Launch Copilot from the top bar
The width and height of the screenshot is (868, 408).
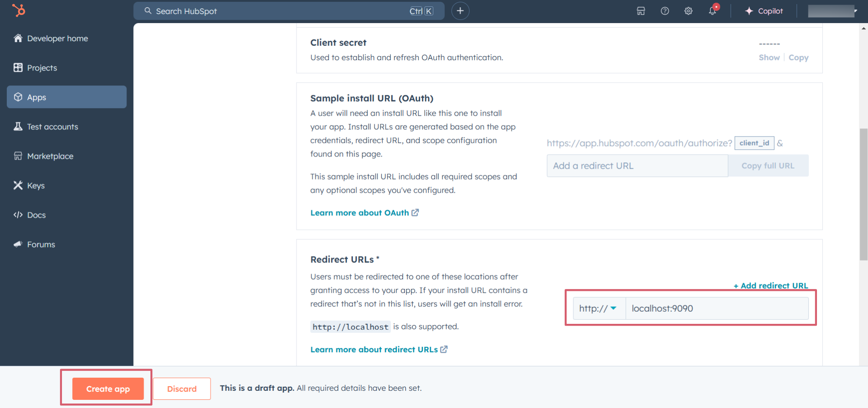[764, 11]
